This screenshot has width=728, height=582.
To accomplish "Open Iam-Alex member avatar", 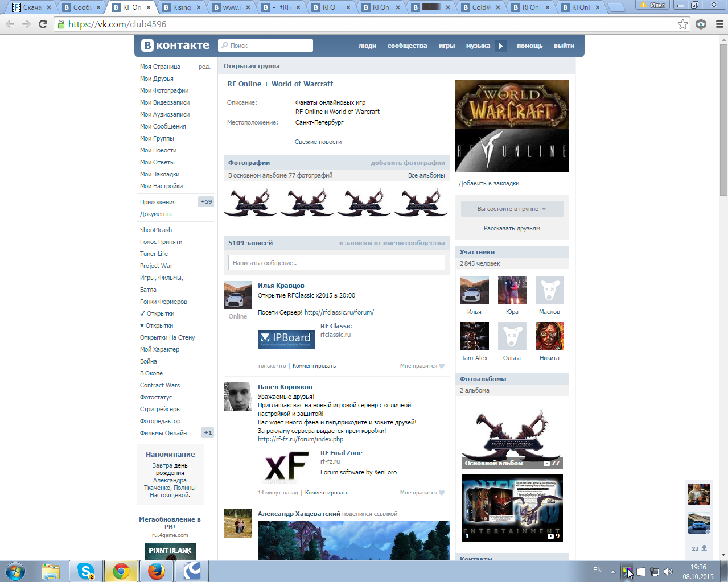I will pos(475,336).
